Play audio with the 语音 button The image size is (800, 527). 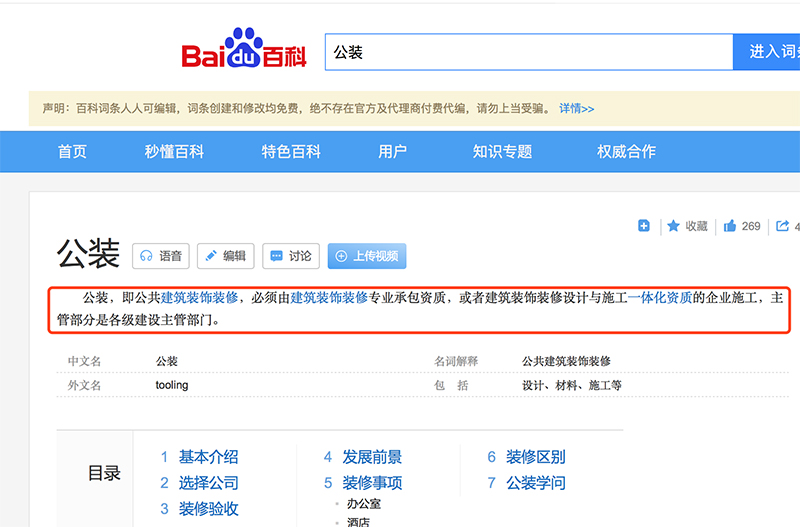[x=161, y=256]
